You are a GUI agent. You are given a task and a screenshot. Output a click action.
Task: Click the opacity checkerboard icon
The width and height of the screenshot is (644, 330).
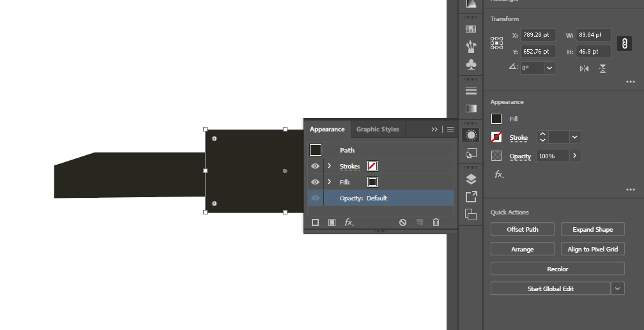point(496,156)
